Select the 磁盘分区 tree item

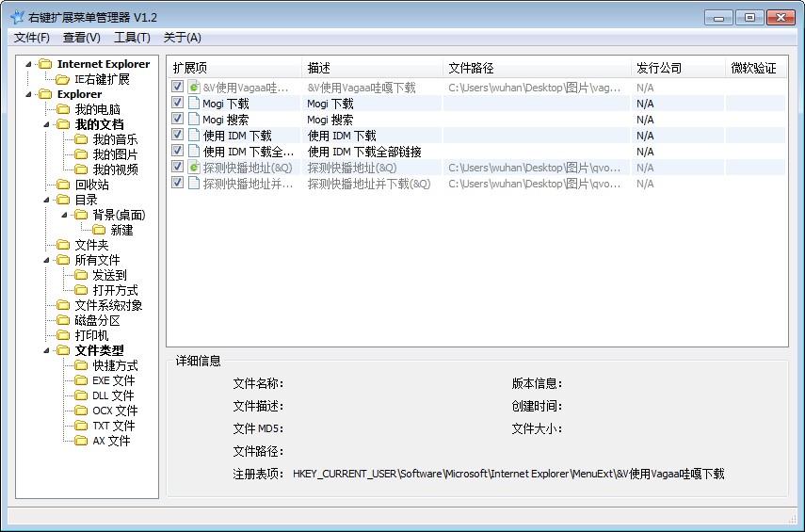point(97,320)
